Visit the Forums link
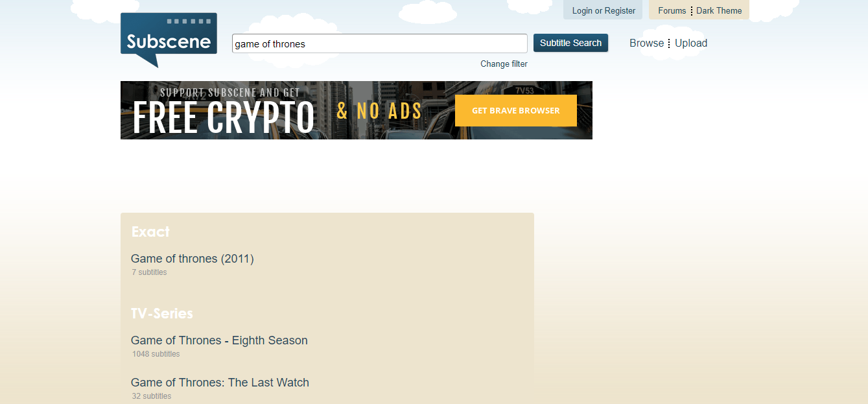This screenshot has height=404, width=868. pos(672,10)
